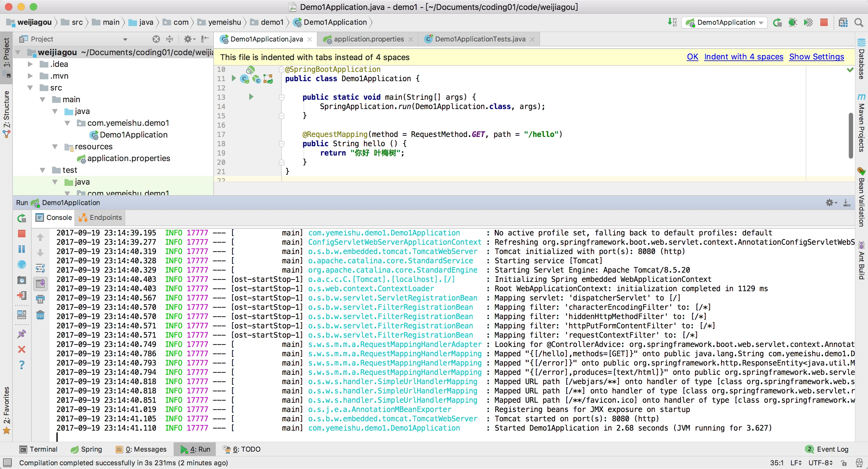Expand the .idea folder
The height and width of the screenshot is (469, 868).
coord(30,64)
